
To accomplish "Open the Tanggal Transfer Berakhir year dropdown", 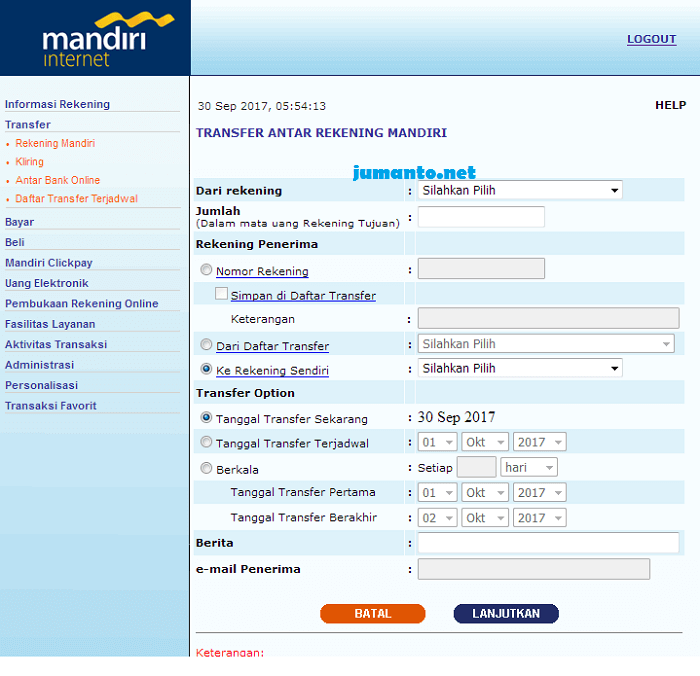I will tap(539, 518).
